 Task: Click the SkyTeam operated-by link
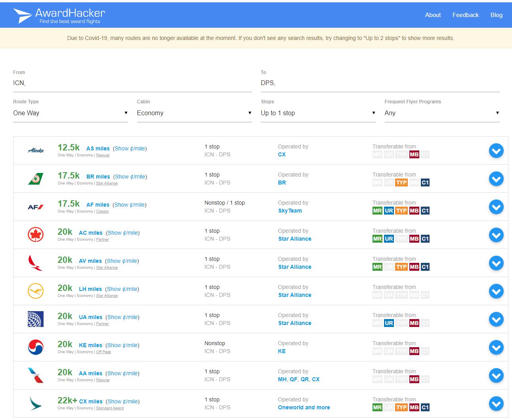click(290, 211)
